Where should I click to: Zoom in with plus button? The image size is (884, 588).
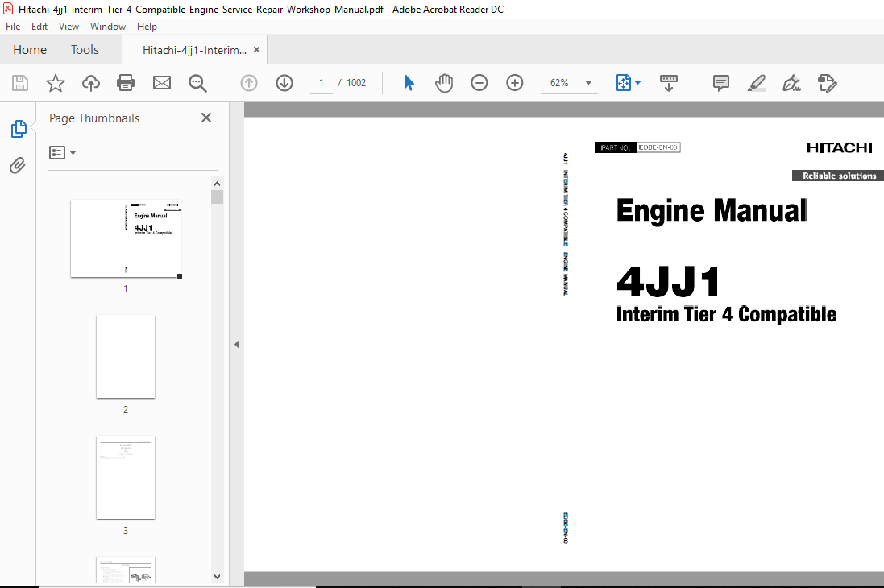click(515, 83)
